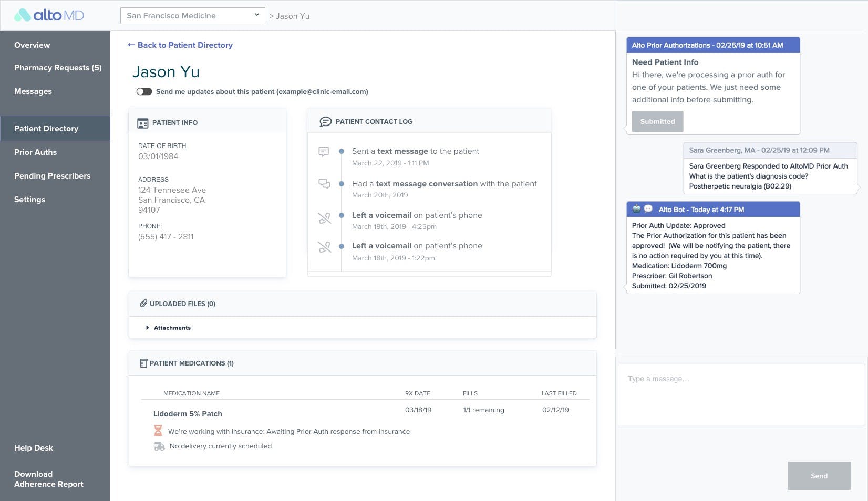Open Settings in the sidebar
The image size is (868, 501).
pos(29,200)
